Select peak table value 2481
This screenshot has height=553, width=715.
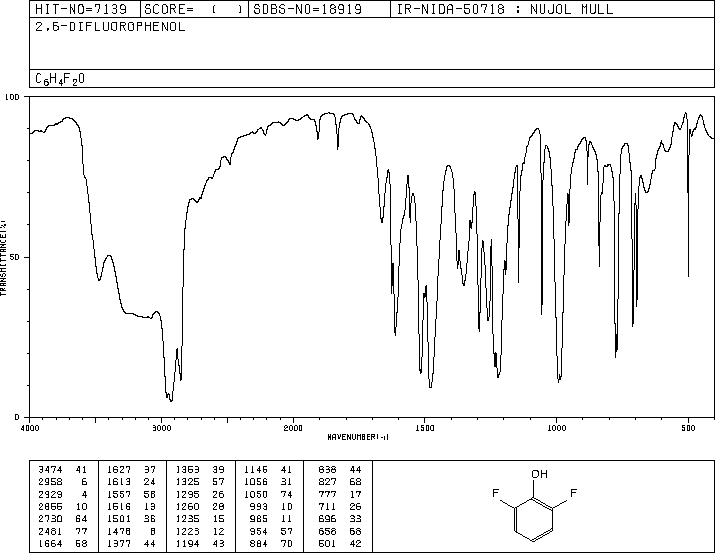pos(50,532)
